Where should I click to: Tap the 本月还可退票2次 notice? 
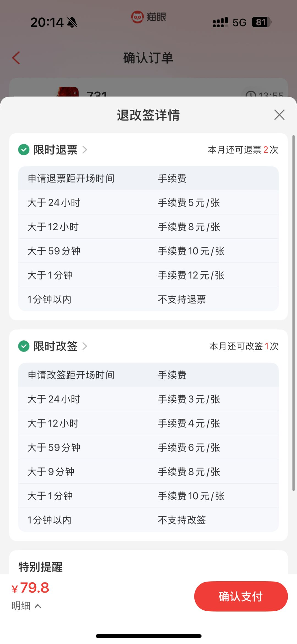(243, 150)
